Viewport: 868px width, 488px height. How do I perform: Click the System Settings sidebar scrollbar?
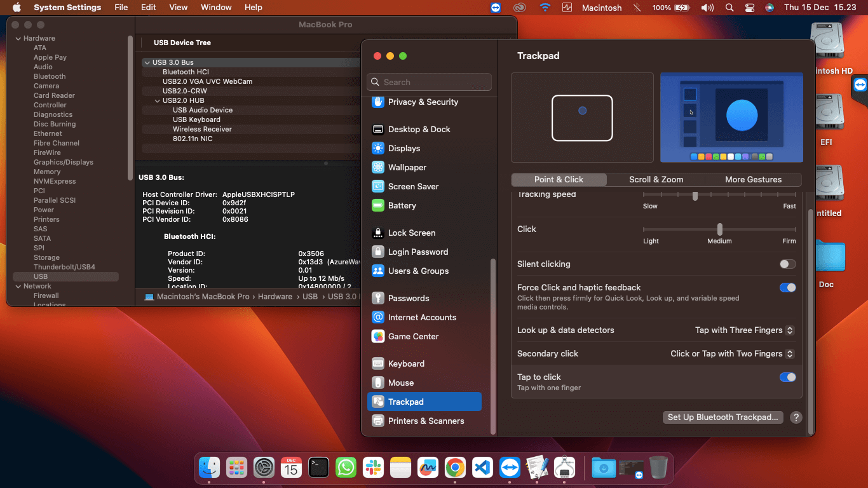pyautogui.click(x=492, y=345)
